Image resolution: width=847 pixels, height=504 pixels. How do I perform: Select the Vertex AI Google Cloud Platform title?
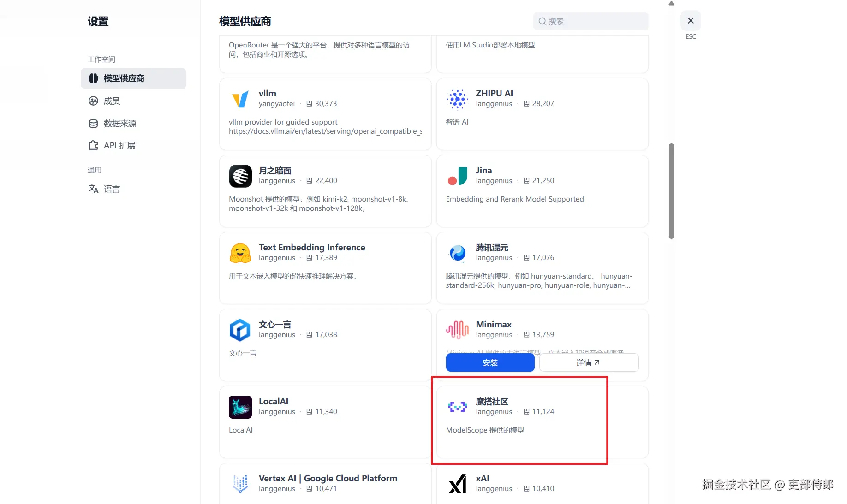pos(328,479)
